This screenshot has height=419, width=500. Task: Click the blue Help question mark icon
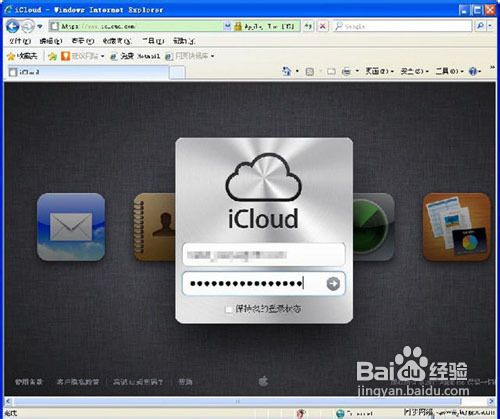(x=473, y=71)
